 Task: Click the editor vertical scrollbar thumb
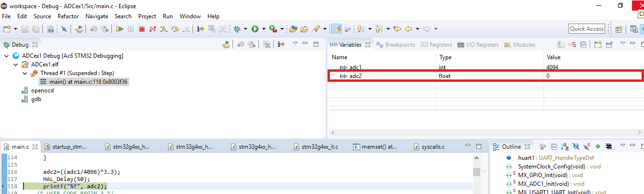tap(476, 172)
